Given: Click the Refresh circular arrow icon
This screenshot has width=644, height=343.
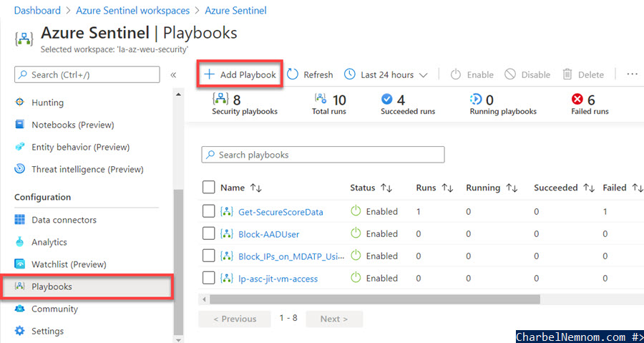Looking at the screenshot, I should click(x=293, y=74).
